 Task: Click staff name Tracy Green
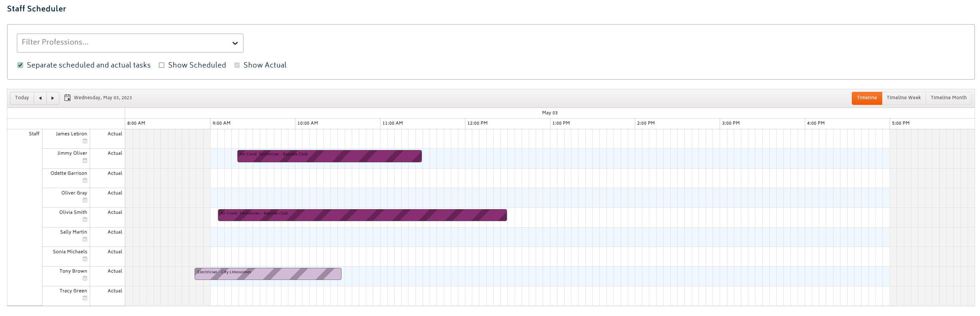73,291
